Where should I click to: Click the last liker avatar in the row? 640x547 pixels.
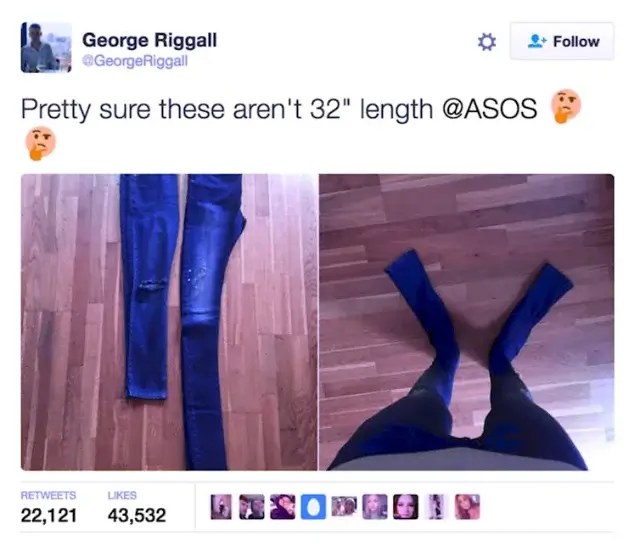[467, 507]
